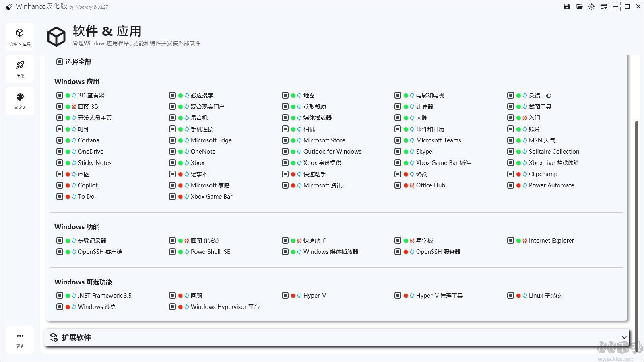Click the green status dot for OneDrive
Image resolution: width=644 pixels, height=362 pixels.
68,152
